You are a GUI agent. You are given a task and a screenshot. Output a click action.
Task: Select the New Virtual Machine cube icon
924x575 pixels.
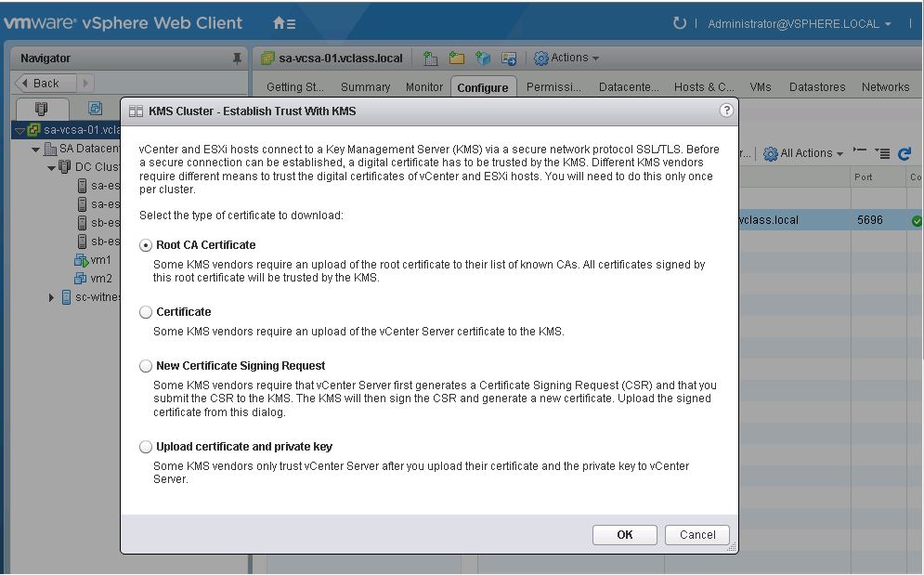pos(482,58)
